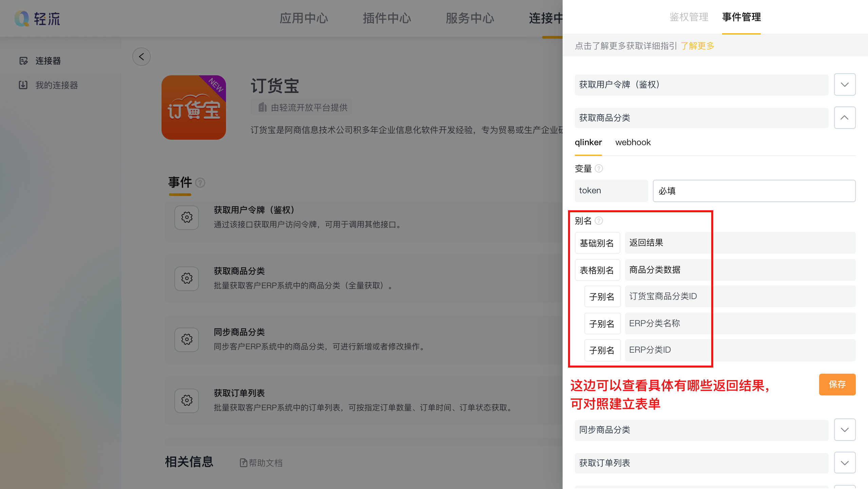Image resolution: width=868 pixels, height=489 pixels.
Task: Click the 相关信息 section heading
Action: tap(189, 462)
